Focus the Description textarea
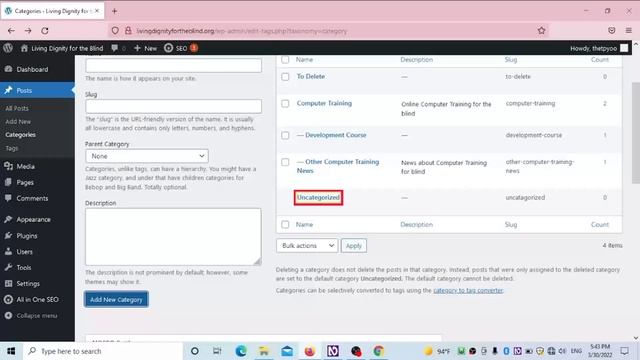The height and width of the screenshot is (360, 640). coord(173,237)
